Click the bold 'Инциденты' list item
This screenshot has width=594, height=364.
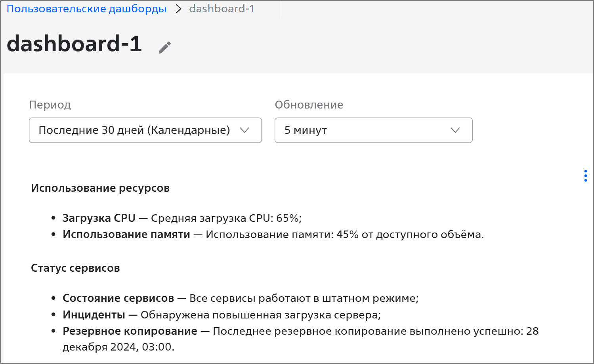coord(94,315)
